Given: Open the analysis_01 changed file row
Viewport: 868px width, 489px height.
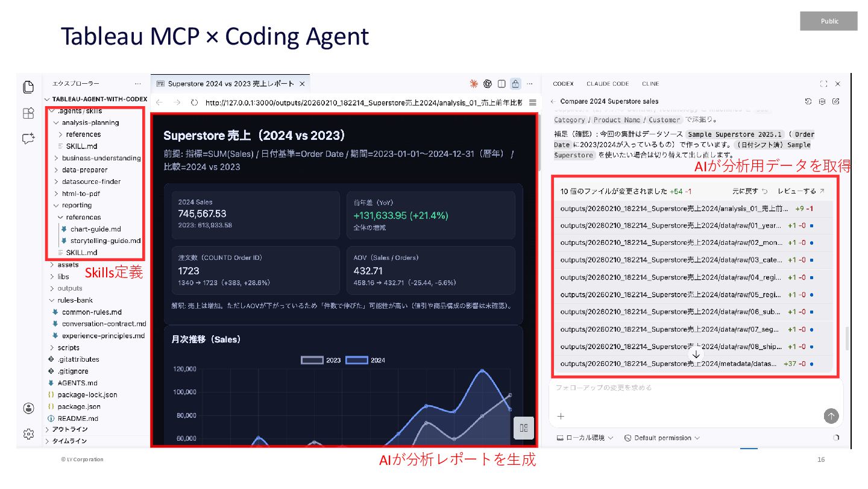Looking at the screenshot, I should pyautogui.click(x=693, y=209).
